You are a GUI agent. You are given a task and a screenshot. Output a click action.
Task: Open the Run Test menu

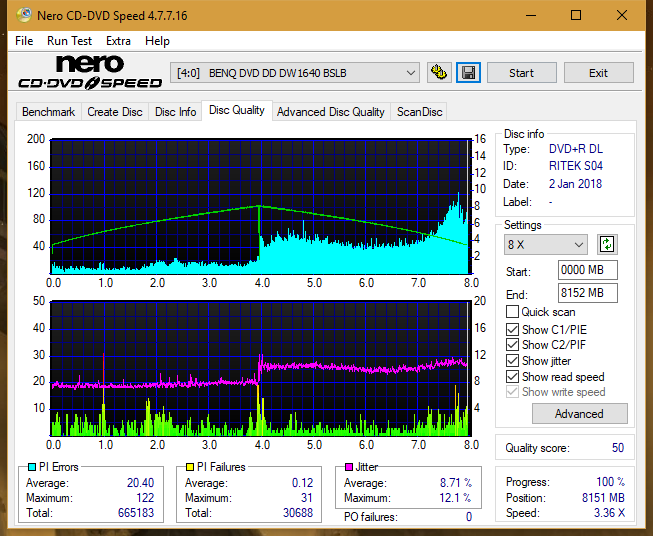(69, 41)
